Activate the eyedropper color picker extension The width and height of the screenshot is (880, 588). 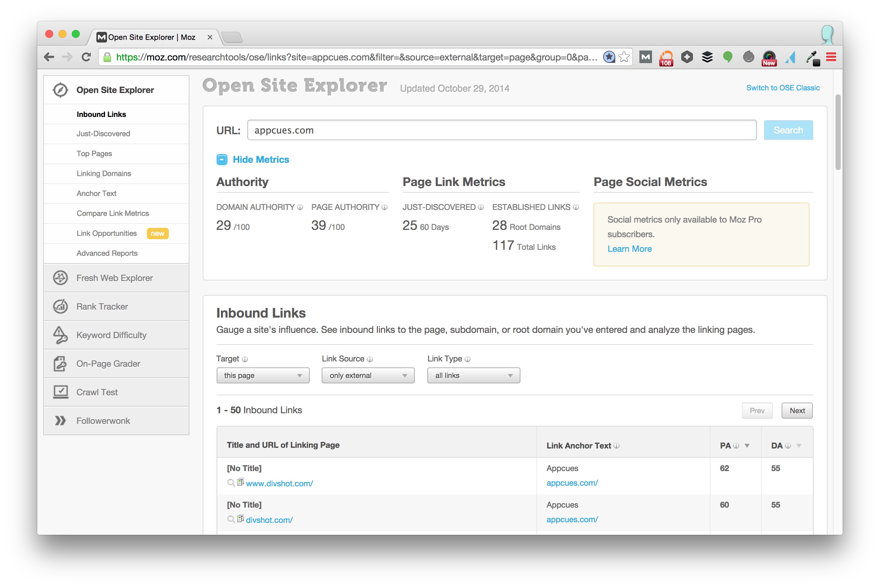[x=813, y=58]
